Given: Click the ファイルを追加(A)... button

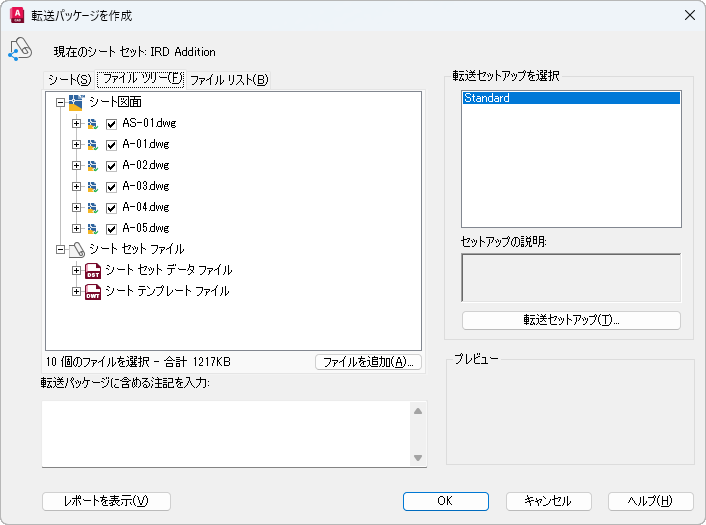Looking at the screenshot, I should 368,362.
